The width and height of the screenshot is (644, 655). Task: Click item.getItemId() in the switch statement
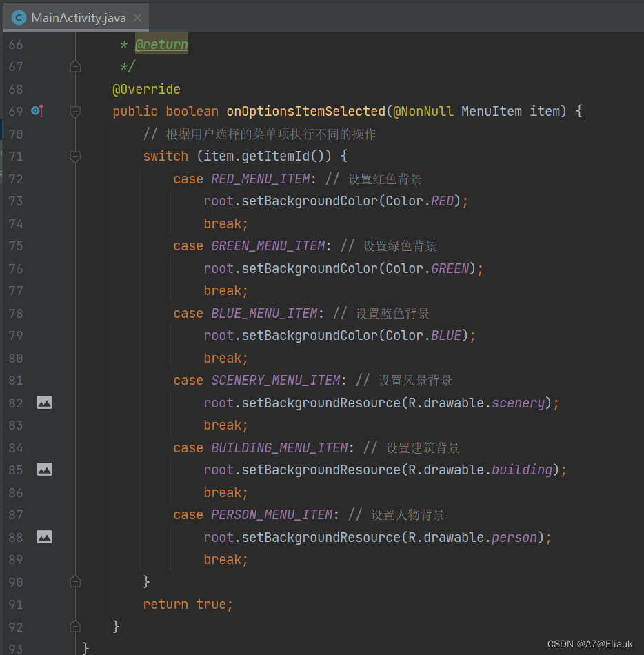point(263,157)
